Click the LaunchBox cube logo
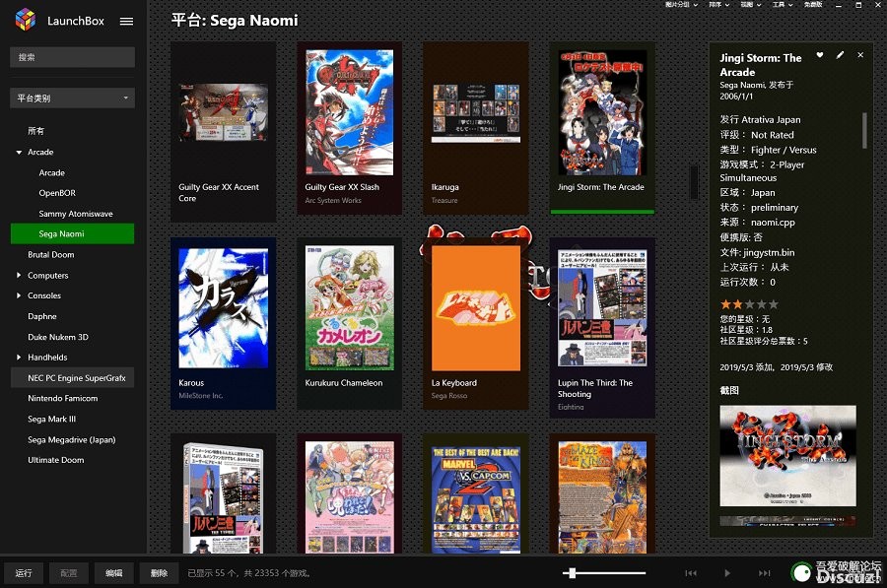Screen dimensions: 887x588 point(25,20)
